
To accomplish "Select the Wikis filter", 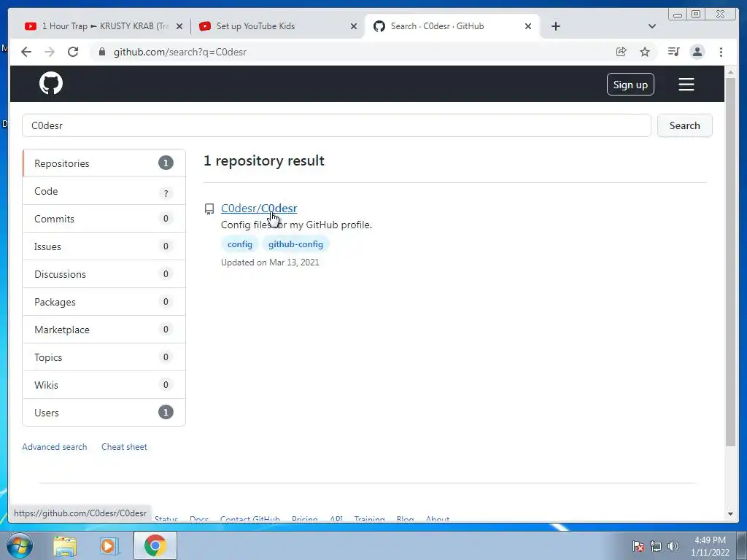I will coord(104,385).
